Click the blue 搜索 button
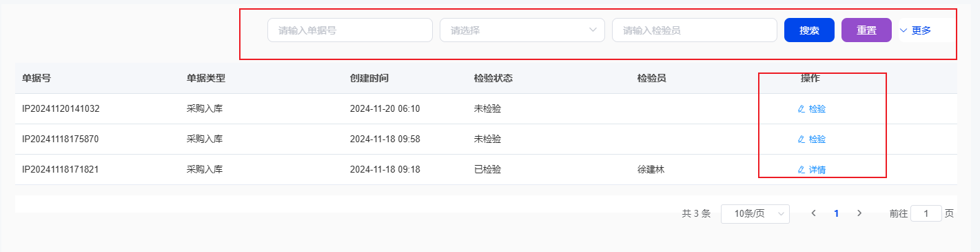The width and height of the screenshot is (980, 252). (810, 30)
